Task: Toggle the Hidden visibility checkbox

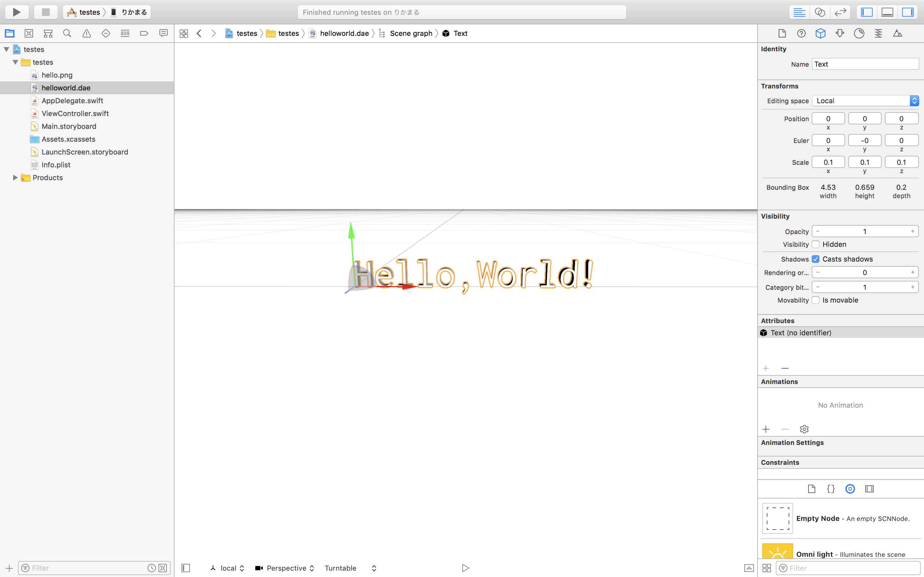Action: 816,244
